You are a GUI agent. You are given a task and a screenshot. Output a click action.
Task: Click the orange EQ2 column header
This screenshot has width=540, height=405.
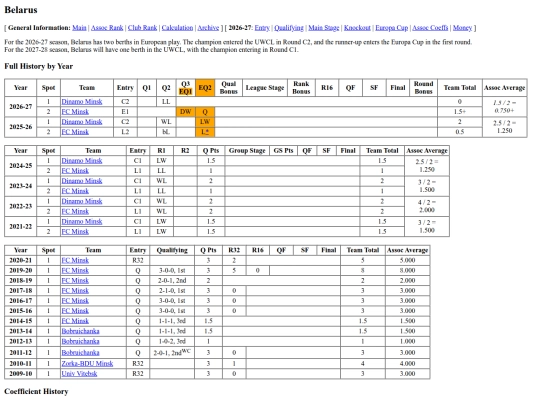[205, 88]
